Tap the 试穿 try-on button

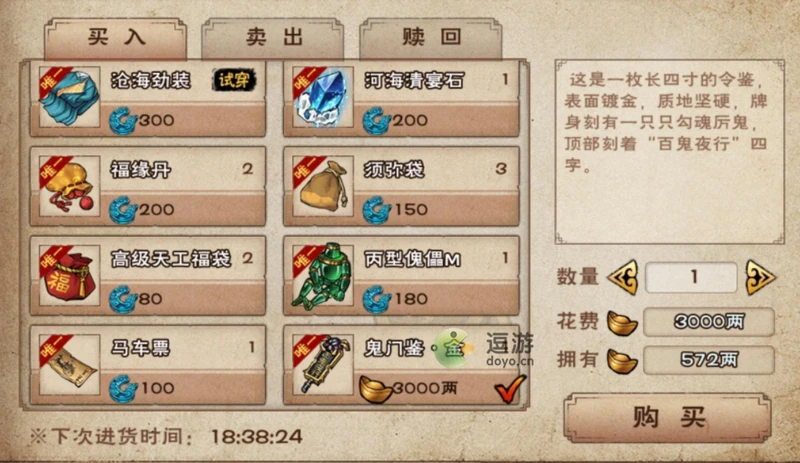[x=234, y=80]
